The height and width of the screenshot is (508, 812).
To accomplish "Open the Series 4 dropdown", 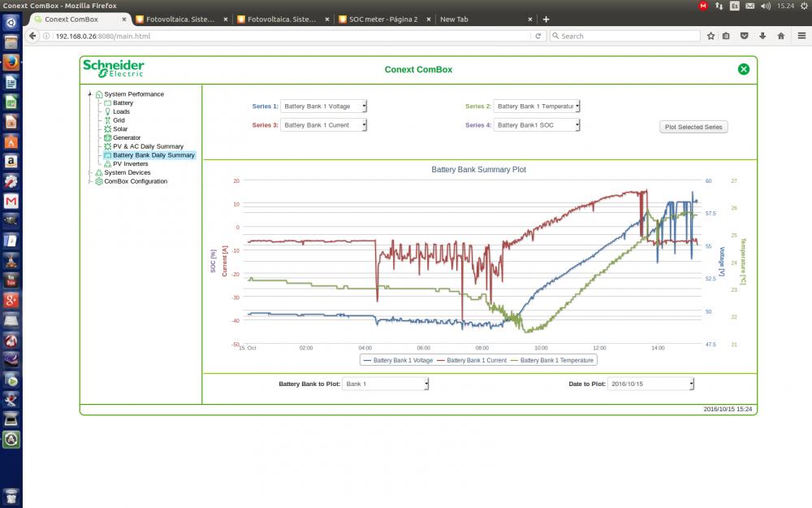I will coord(537,125).
